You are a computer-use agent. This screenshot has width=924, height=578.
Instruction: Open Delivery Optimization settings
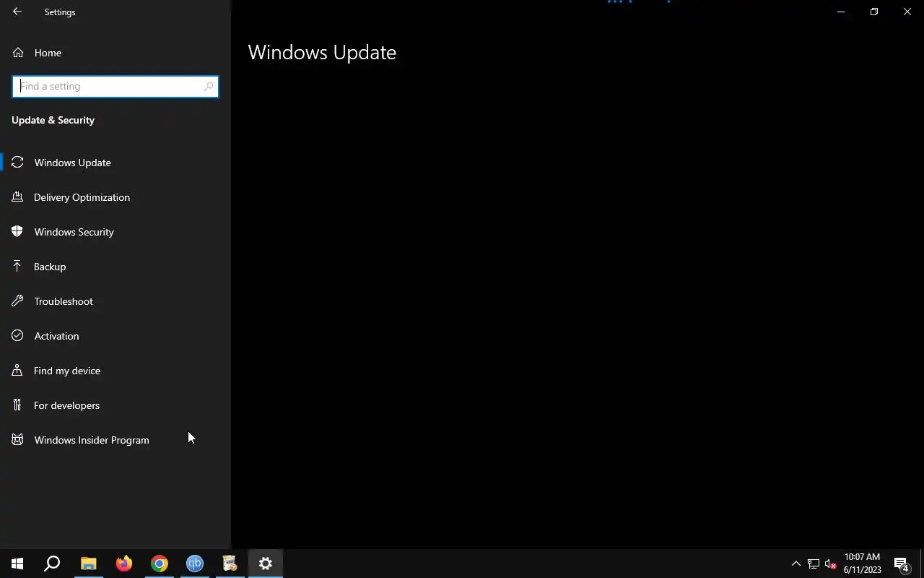115,197
